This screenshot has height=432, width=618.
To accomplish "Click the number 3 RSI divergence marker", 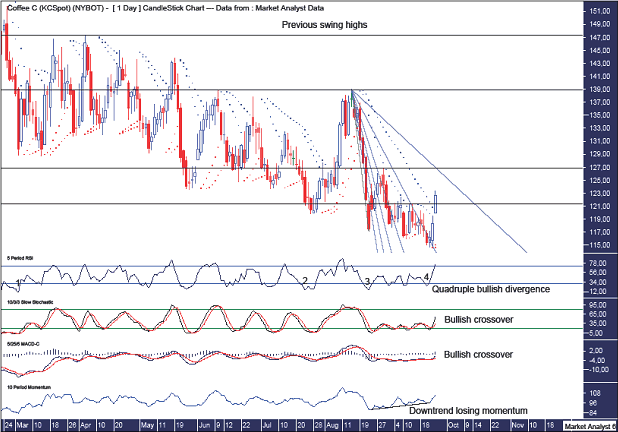I will (x=367, y=281).
